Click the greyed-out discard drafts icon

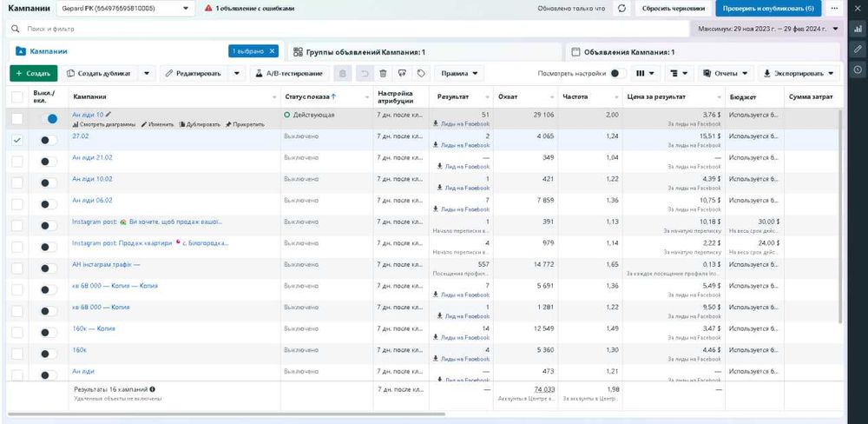(x=343, y=73)
